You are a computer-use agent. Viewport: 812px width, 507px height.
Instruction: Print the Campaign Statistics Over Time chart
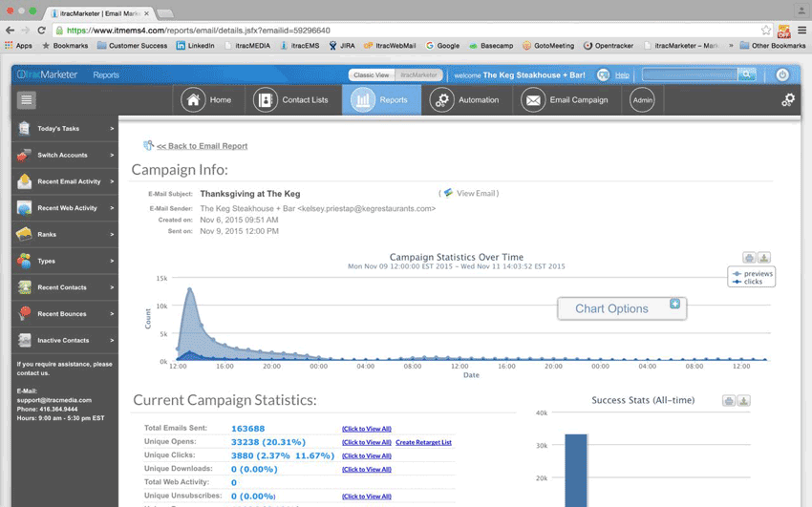click(x=750, y=258)
